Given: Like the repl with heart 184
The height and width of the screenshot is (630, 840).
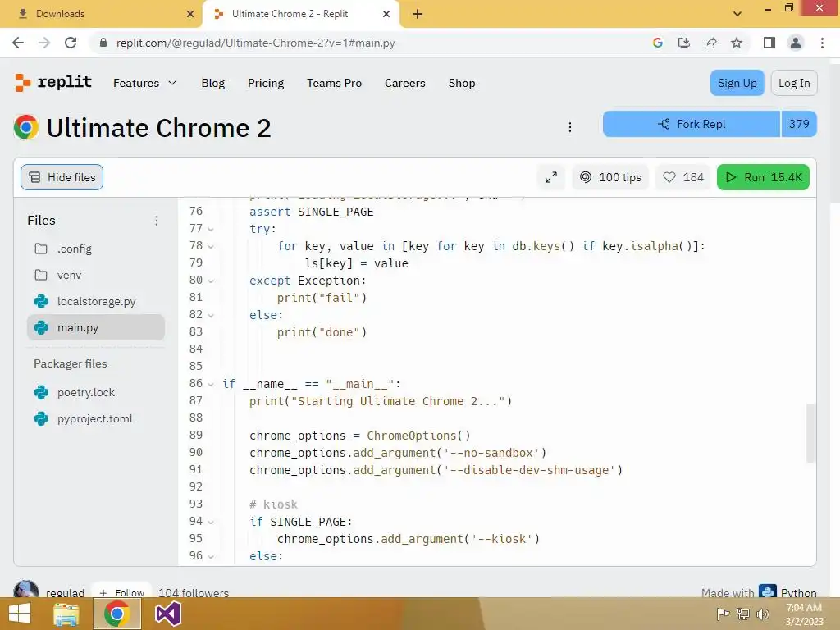Looking at the screenshot, I should click(x=683, y=177).
